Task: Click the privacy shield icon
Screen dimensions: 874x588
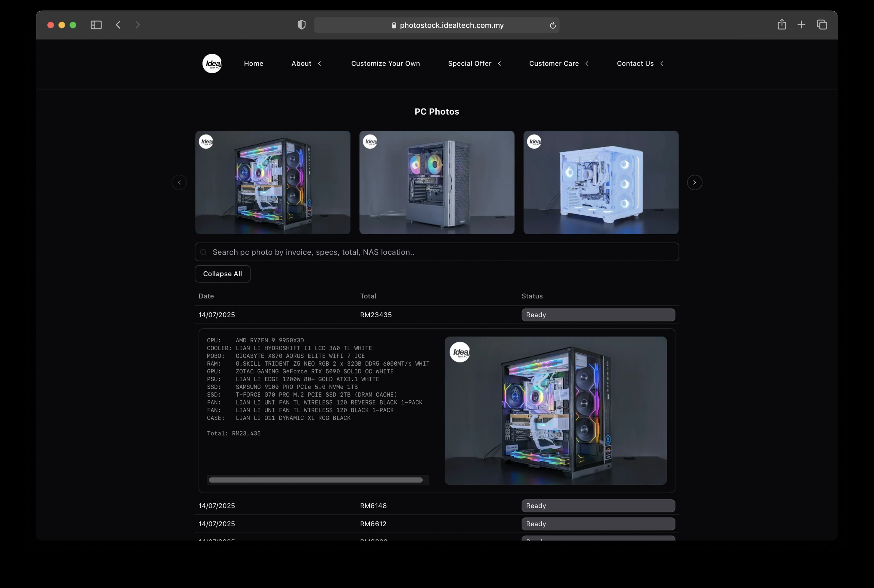Action: tap(301, 25)
